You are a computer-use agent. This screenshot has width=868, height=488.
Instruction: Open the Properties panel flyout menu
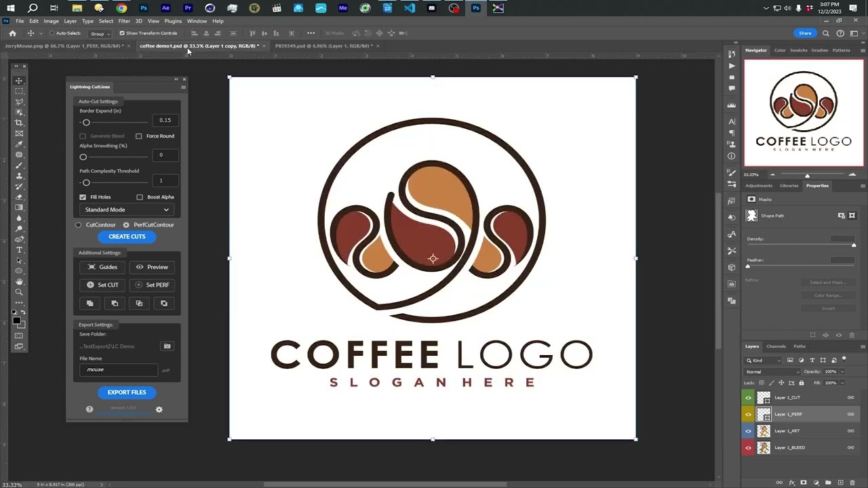pos(863,186)
